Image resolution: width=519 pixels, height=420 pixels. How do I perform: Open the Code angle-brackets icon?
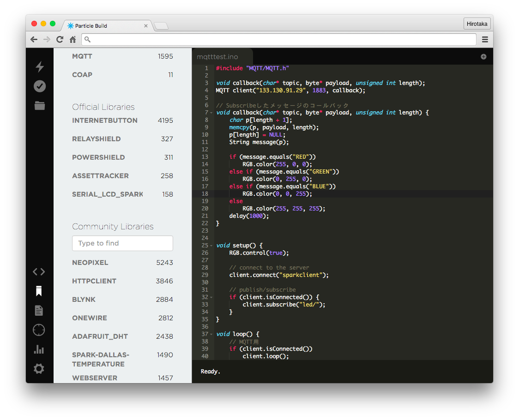(x=39, y=272)
